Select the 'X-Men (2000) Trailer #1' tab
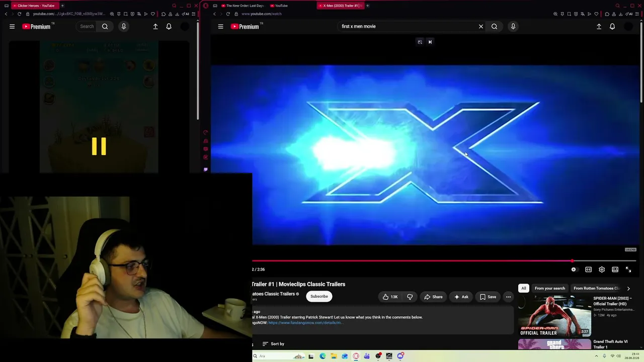Image resolution: width=644 pixels, height=362 pixels. pyautogui.click(x=341, y=6)
